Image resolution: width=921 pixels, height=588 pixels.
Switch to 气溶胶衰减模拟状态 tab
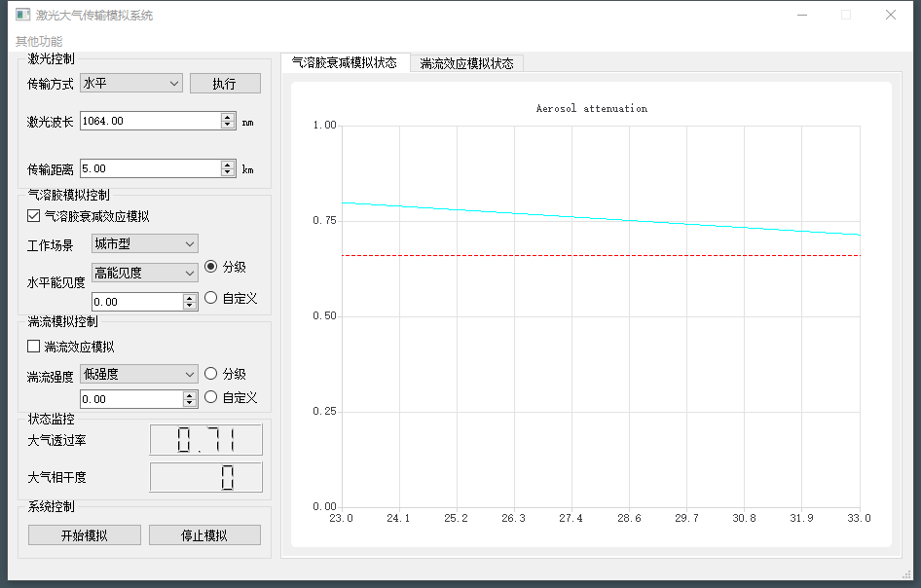pos(345,63)
